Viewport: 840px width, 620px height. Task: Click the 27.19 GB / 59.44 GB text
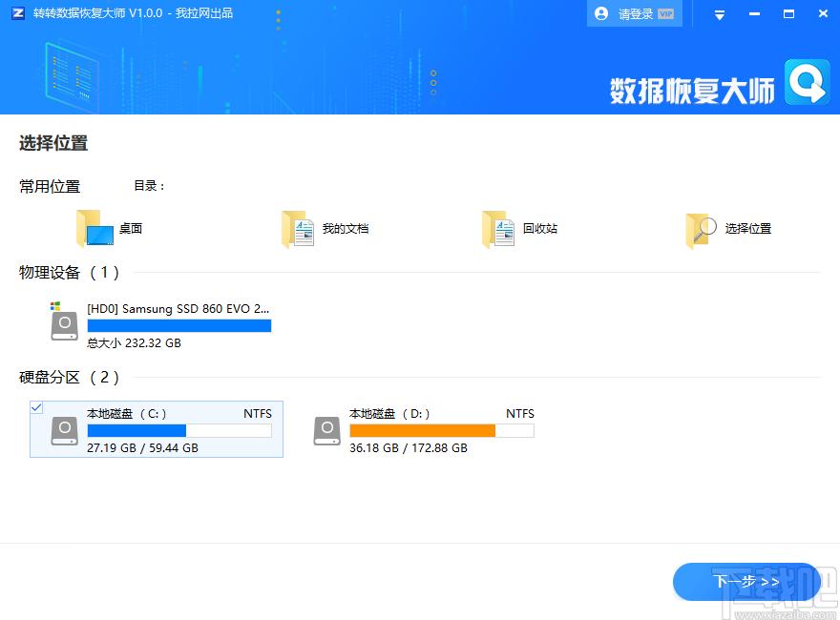point(142,447)
